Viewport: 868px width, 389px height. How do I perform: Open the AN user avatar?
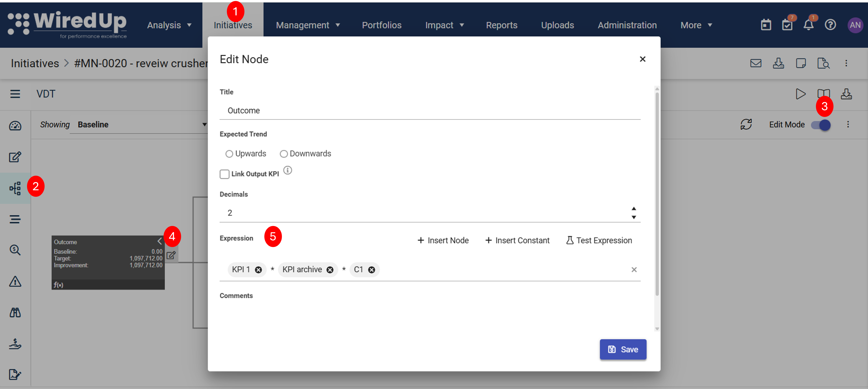(855, 25)
